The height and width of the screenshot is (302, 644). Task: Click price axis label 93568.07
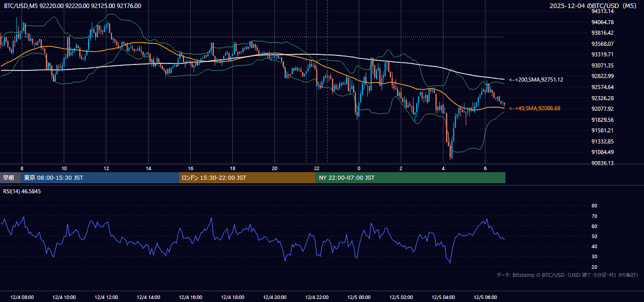click(x=602, y=44)
